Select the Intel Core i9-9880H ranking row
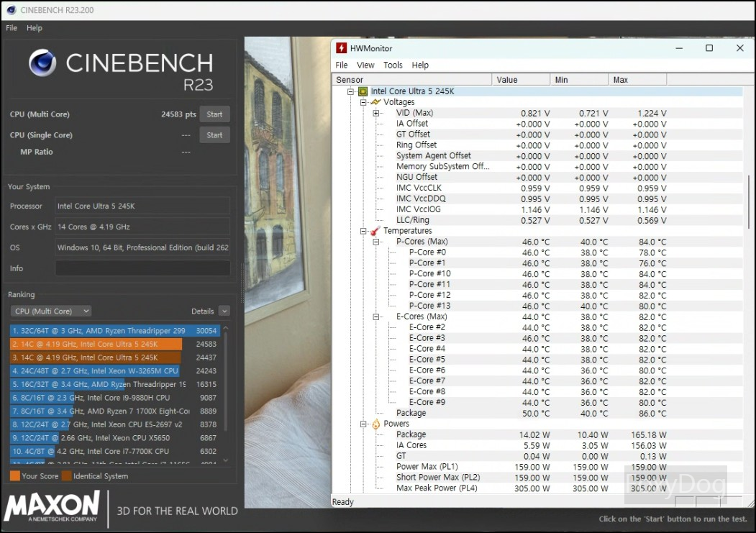Screen dimensions: 756x533 [115, 398]
